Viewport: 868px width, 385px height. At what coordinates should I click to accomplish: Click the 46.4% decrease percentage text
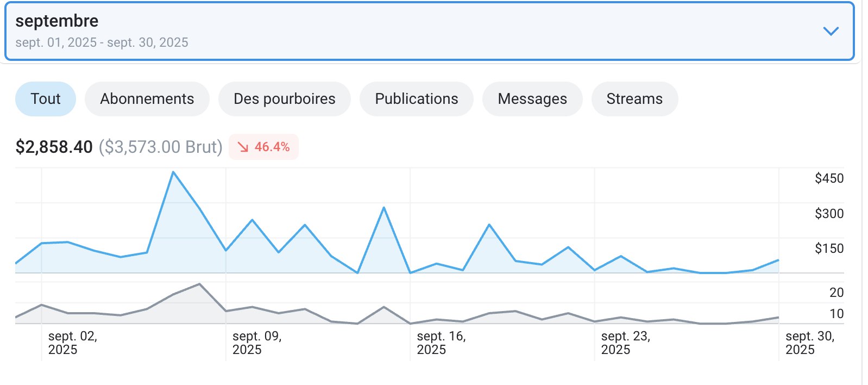272,147
